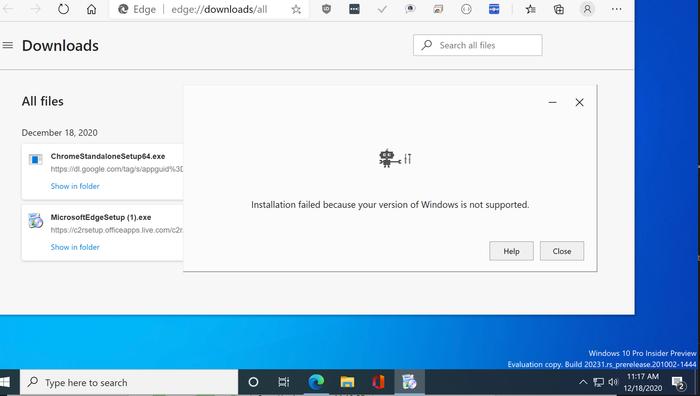This screenshot has width=700, height=396.
Task: Click MicrosoftEdgeSetup (1).exe file name
Action: click(101, 217)
